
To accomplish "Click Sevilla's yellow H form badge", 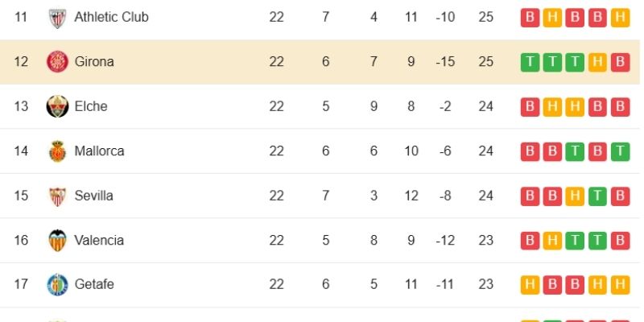I will tap(575, 196).
